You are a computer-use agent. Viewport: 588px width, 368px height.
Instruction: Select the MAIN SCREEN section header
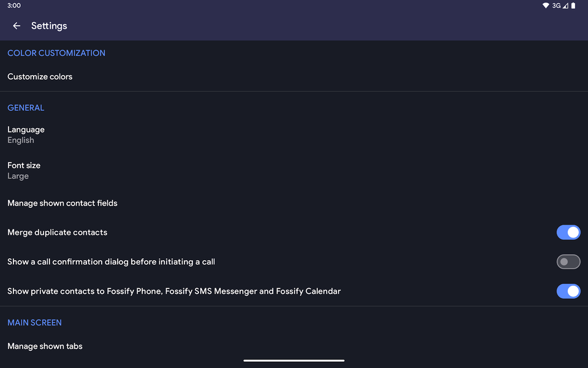(34, 322)
